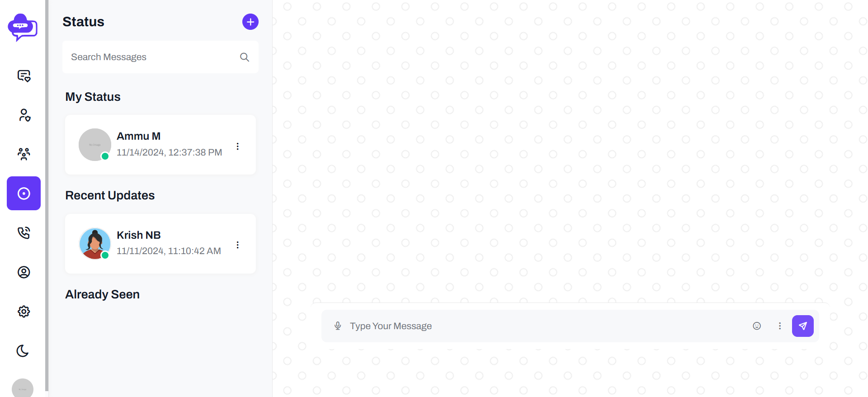Select the highlighted Status sidebar icon
Screen dimensions: 868x397
(x=24, y=194)
